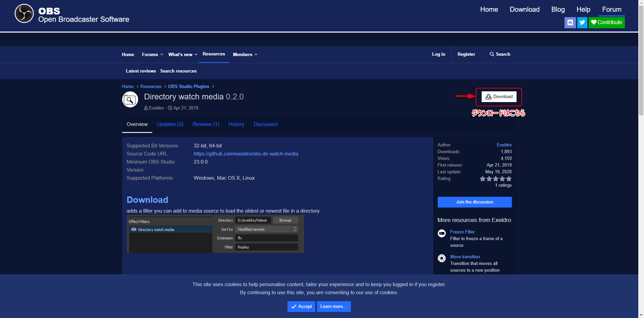Expand the Forums dropdown arrow
Image resolution: width=644 pixels, height=318 pixels.
(162, 55)
